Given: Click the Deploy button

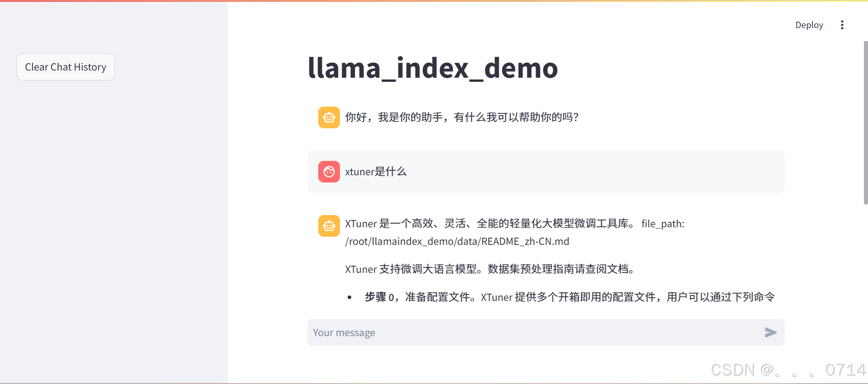Looking at the screenshot, I should (x=809, y=25).
